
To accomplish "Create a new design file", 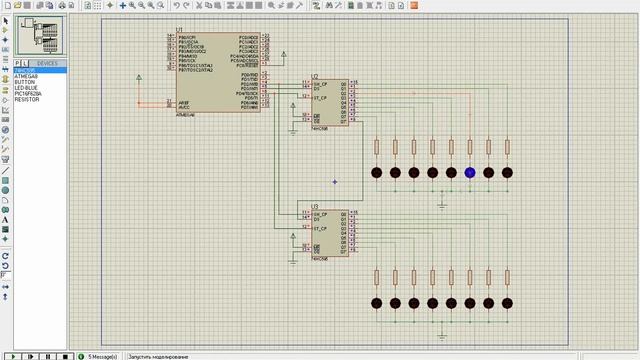I will [x=8, y=5].
